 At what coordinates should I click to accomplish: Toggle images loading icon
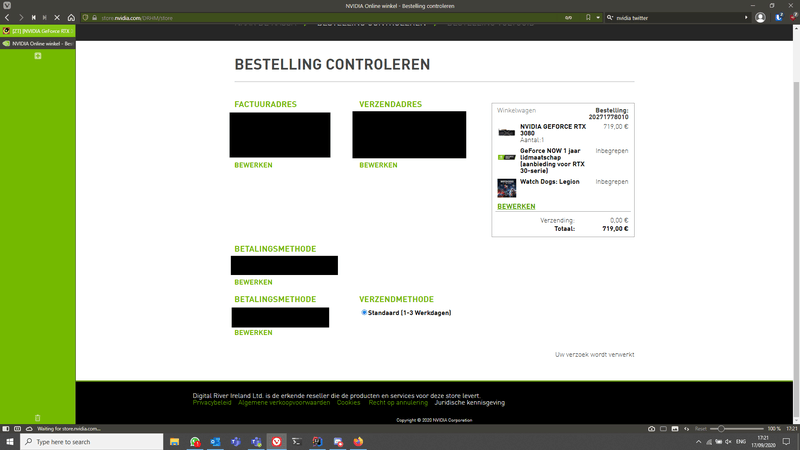pos(675,429)
